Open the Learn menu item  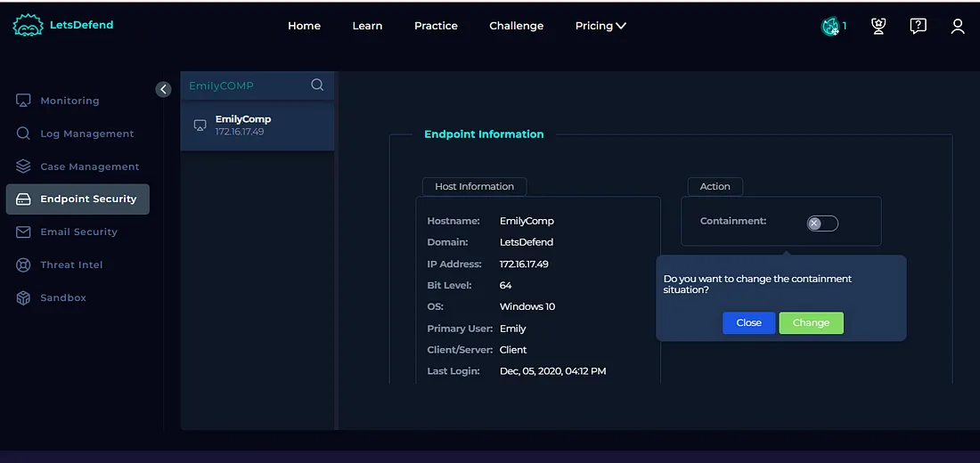(x=367, y=26)
